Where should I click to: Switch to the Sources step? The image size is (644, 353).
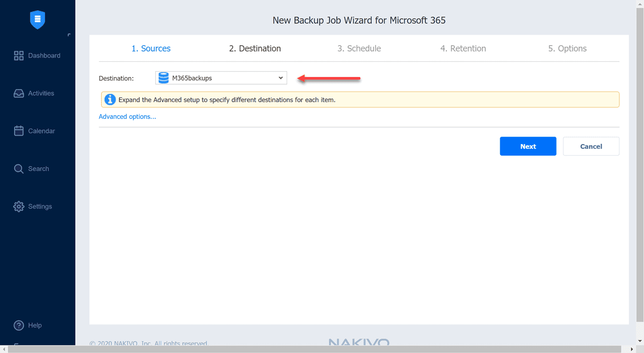pos(151,48)
